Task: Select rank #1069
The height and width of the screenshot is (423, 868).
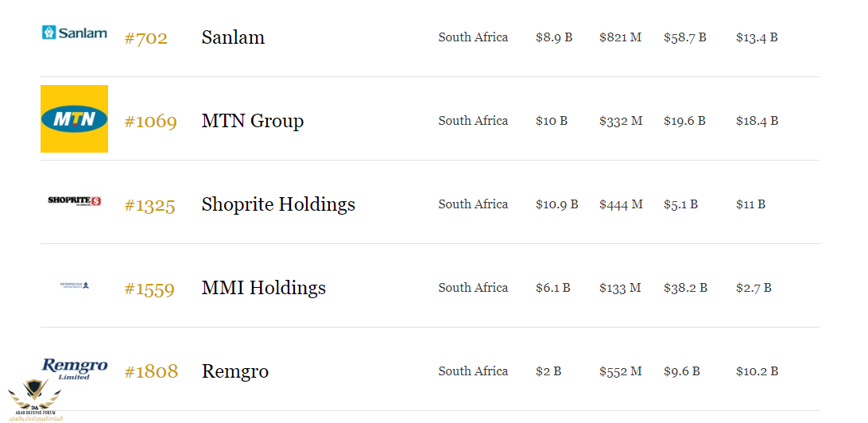Action: [x=150, y=122]
